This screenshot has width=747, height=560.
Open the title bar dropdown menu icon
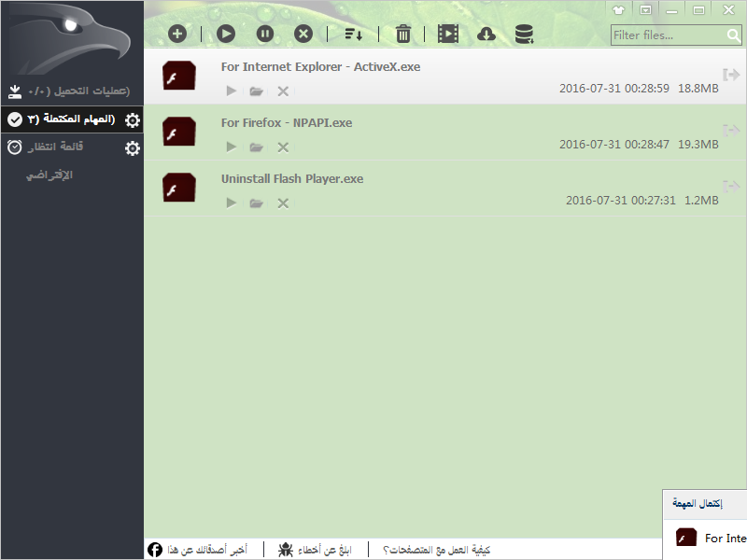pyautogui.click(x=645, y=10)
